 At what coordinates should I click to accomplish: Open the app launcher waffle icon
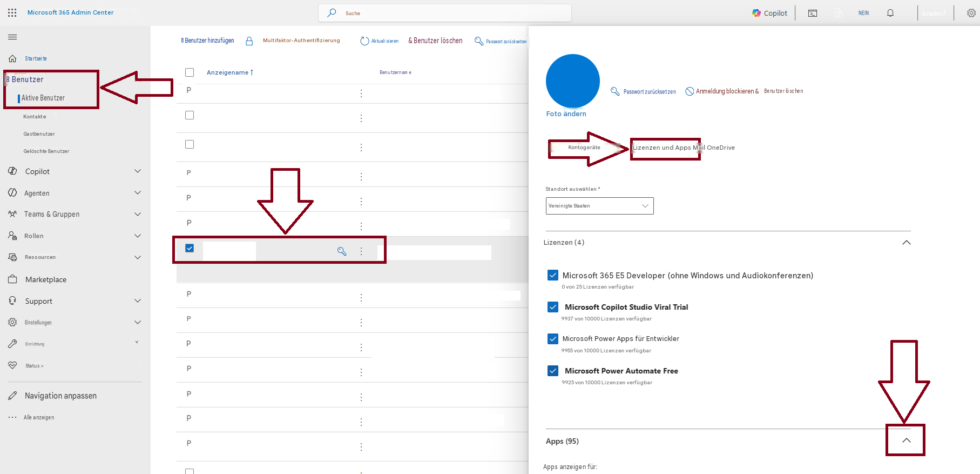tap(12, 12)
